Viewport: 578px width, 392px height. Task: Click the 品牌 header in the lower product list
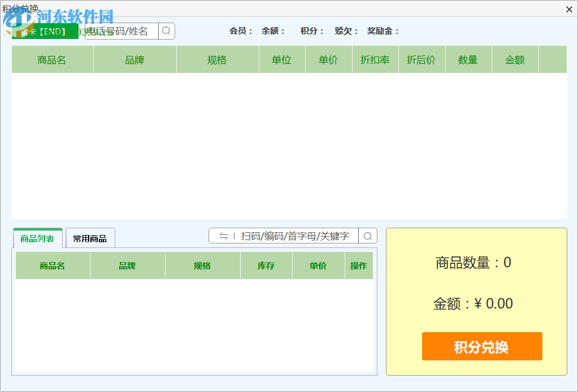tap(128, 265)
